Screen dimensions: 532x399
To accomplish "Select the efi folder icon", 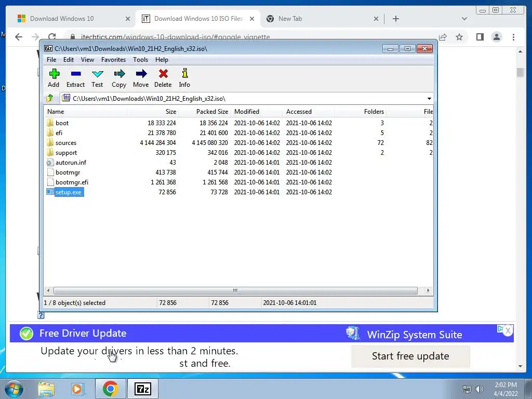I will [50, 132].
